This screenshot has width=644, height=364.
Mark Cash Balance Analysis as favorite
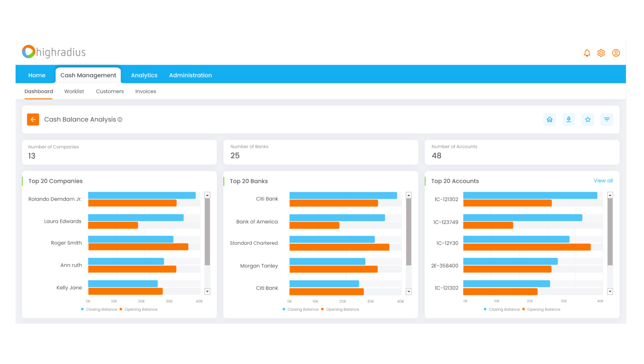(588, 119)
